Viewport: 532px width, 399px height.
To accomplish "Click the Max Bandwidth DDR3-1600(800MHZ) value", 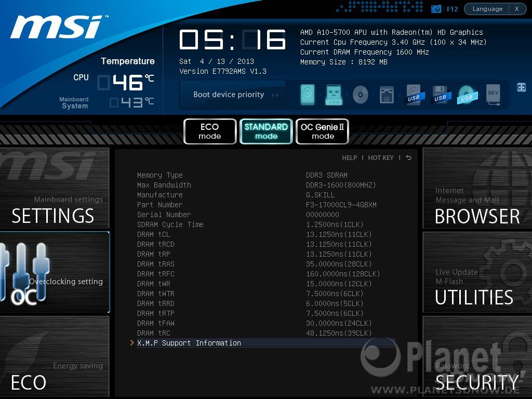I will (341, 185).
